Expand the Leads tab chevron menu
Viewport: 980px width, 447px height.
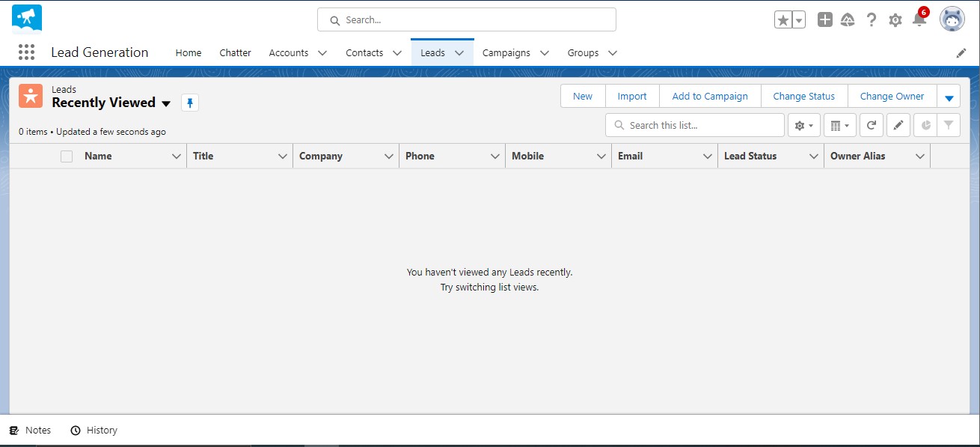[x=459, y=52]
